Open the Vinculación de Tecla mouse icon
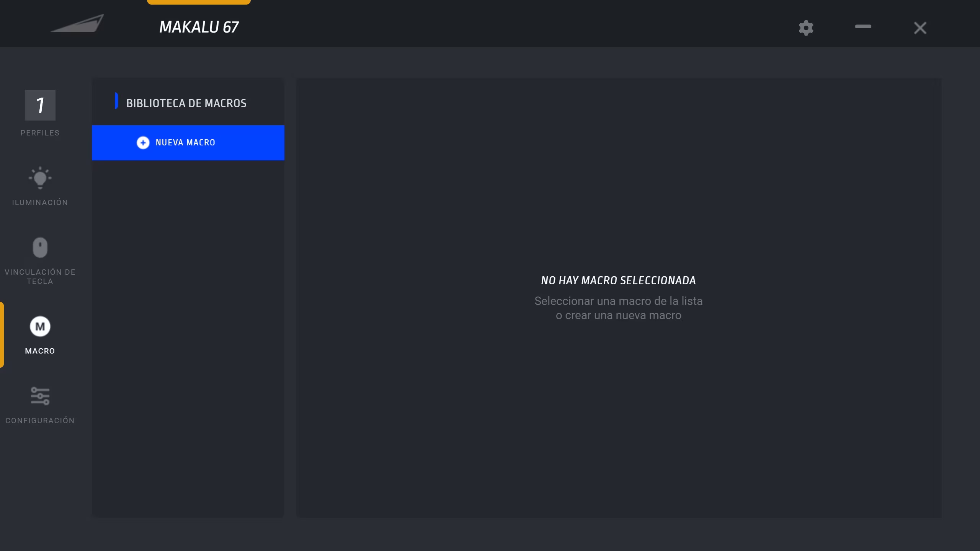The height and width of the screenshot is (551, 980). [40, 248]
